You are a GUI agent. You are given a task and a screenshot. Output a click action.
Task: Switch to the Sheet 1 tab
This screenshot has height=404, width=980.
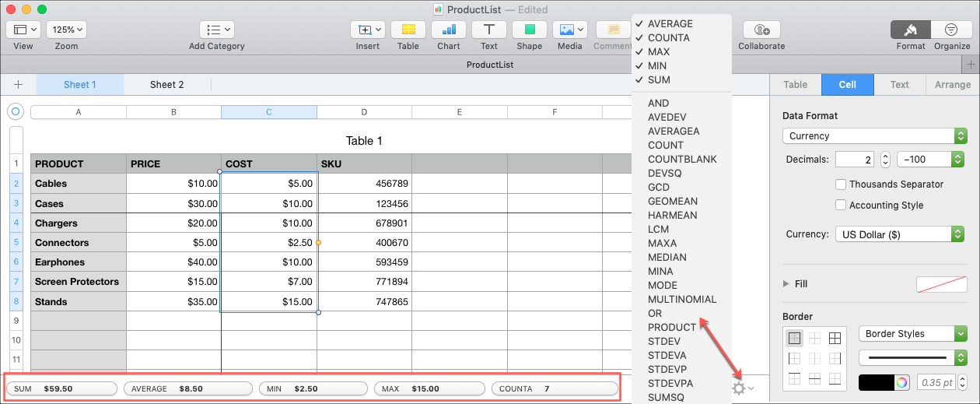[x=80, y=85]
